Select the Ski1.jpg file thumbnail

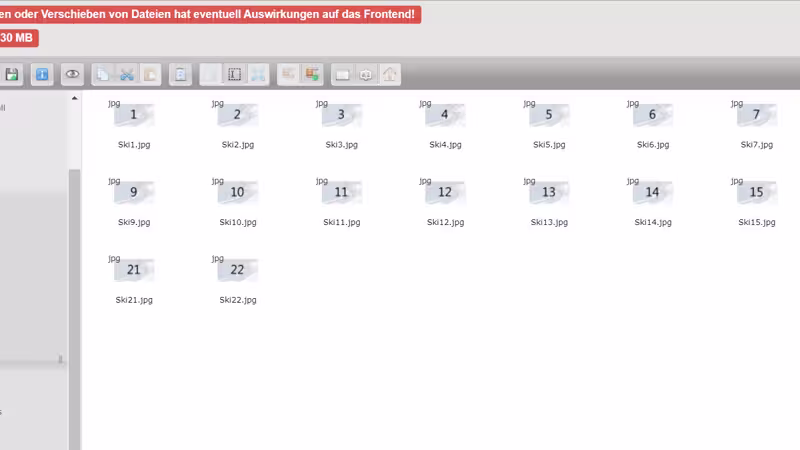(134, 115)
